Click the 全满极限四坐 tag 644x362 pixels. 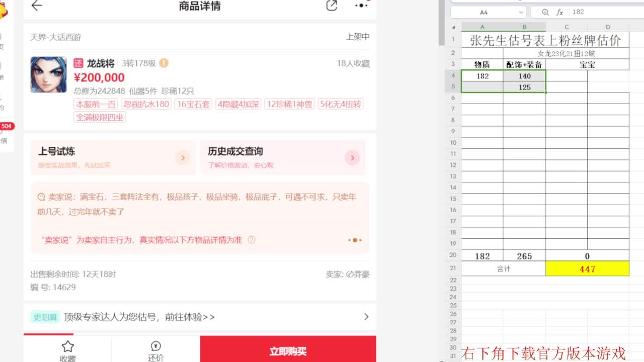pos(100,117)
